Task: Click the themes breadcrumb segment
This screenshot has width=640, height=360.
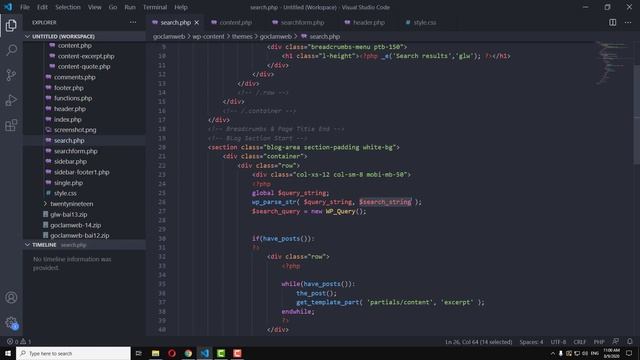Action: [242, 36]
